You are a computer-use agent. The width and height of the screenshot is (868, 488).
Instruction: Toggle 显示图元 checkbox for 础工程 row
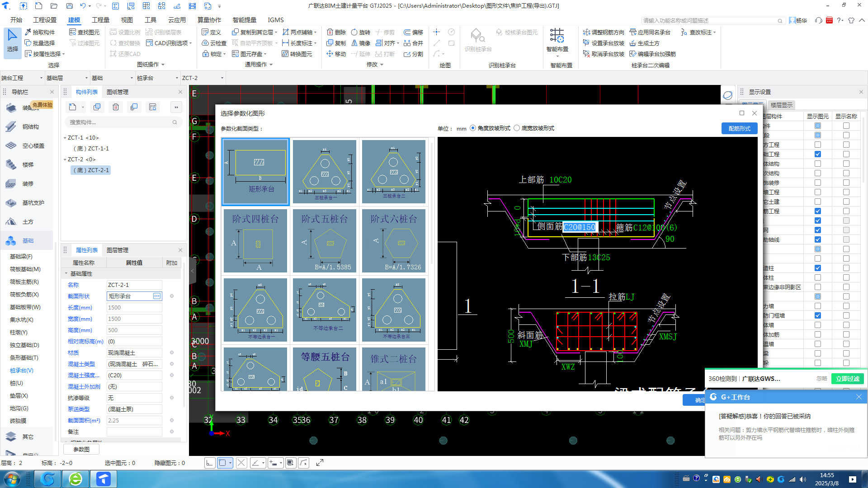817,154
